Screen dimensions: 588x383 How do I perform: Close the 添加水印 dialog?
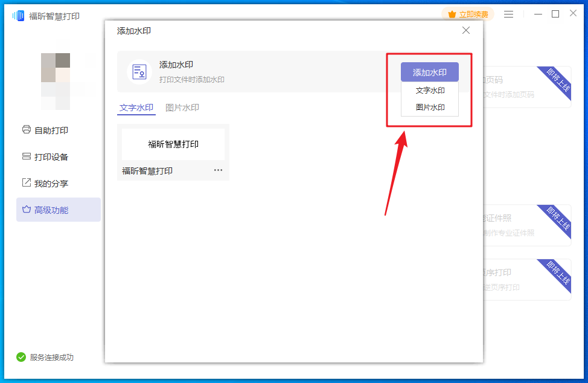click(x=465, y=30)
